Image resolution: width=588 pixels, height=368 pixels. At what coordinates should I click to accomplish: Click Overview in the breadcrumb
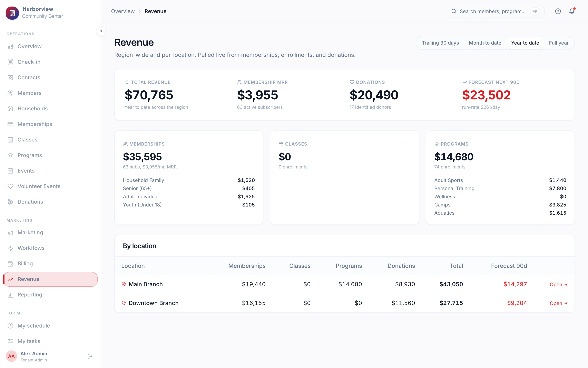pos(123,11)
